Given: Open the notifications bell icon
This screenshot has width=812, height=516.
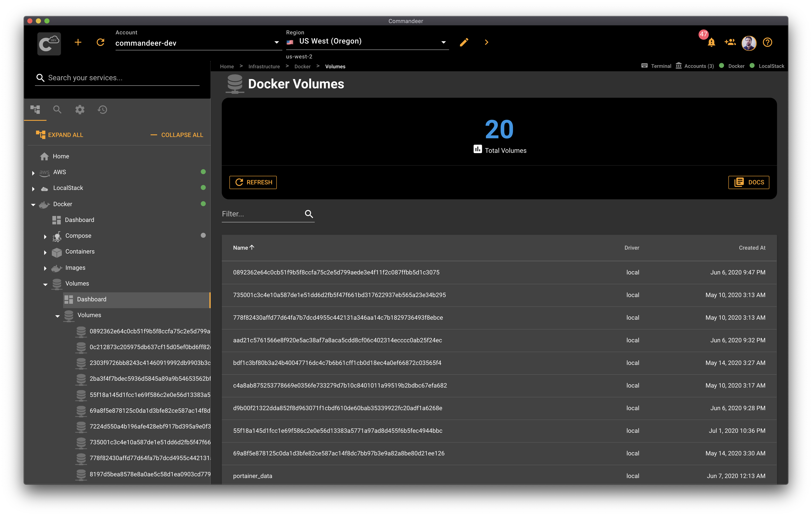Looking at the screenshot, I should [711, 42].
